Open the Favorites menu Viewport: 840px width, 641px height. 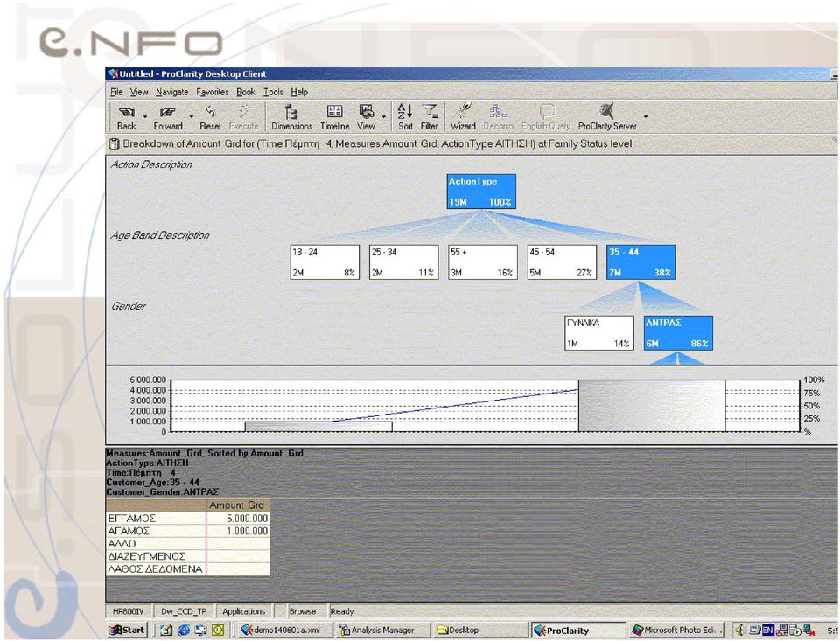pyautogui.click(x=212, y=92)
